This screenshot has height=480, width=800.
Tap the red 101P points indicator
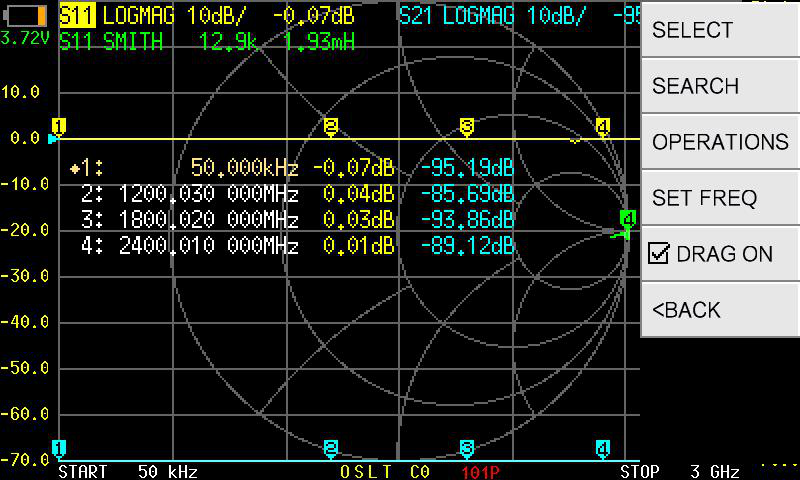tap(480, 472)
